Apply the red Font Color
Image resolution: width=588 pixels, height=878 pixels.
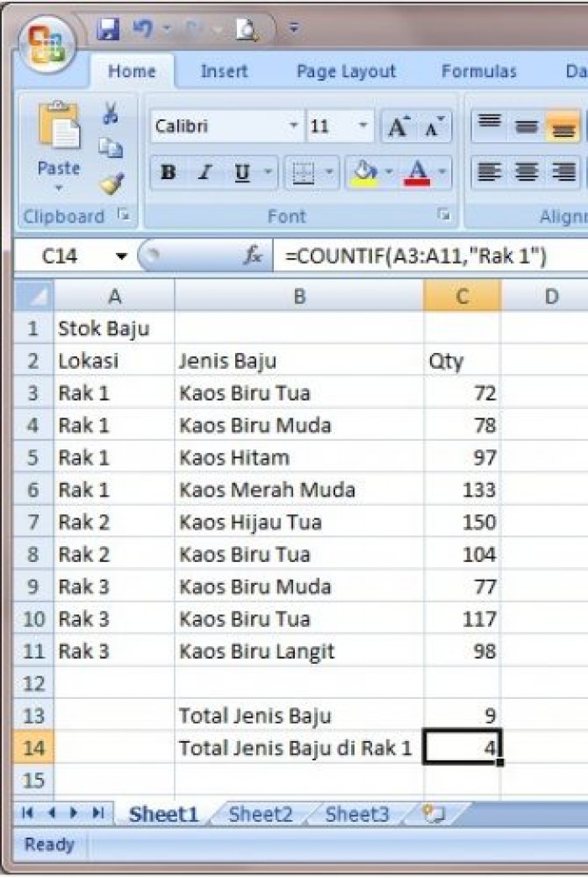pyautogui.click(x=417, y=173)
